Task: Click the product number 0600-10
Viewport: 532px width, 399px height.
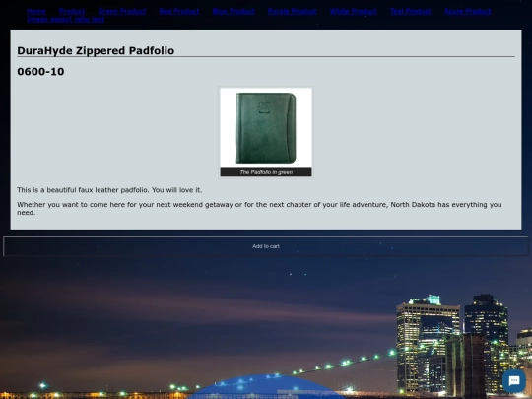Action: click(x=40, y=72)
